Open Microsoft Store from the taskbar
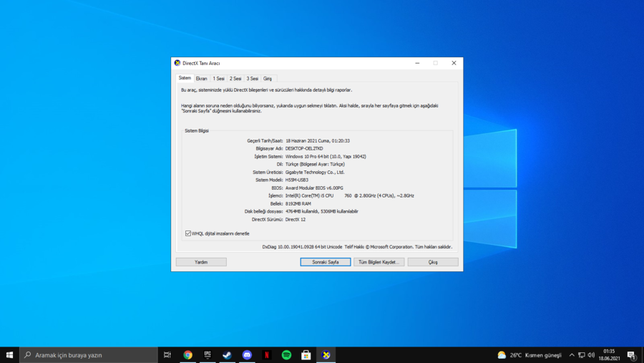Screen dimensions: 644x363 tap(306, 355)
